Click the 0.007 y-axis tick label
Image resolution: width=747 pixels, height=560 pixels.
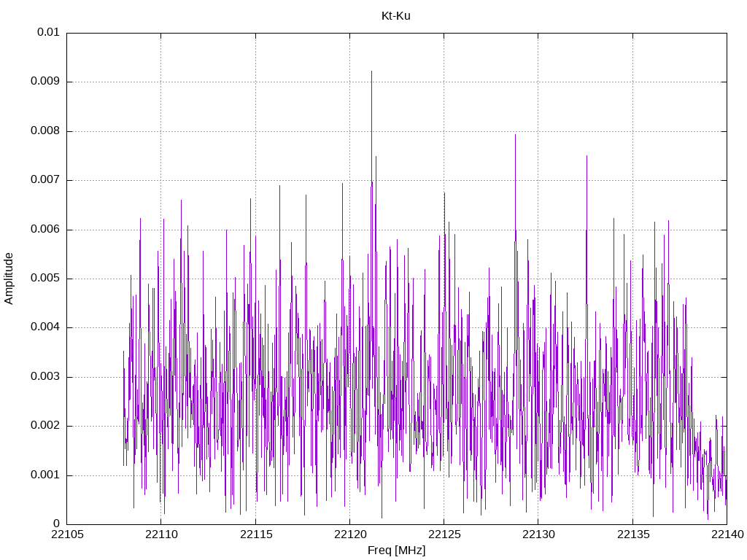(x=45, y=180)
